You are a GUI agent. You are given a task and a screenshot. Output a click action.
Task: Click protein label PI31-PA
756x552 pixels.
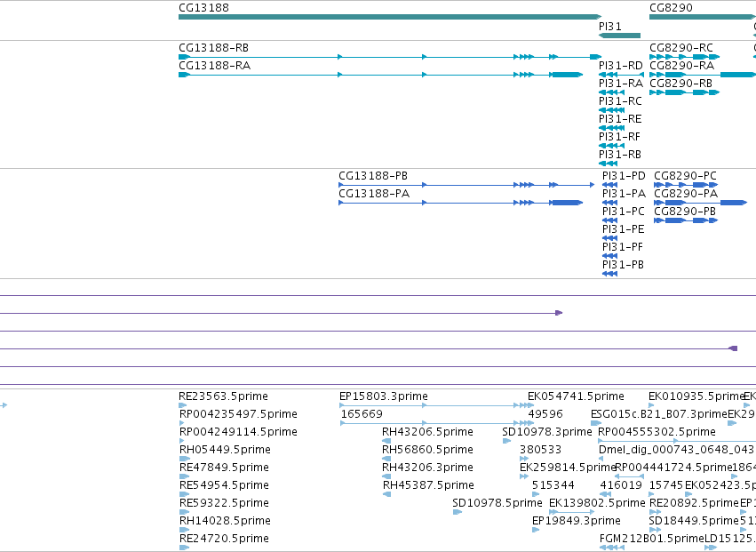(624, 194)
